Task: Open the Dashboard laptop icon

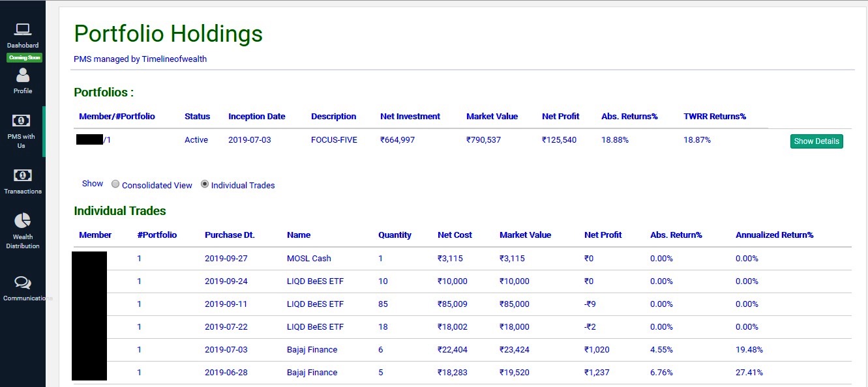Action: coord(23,29)
